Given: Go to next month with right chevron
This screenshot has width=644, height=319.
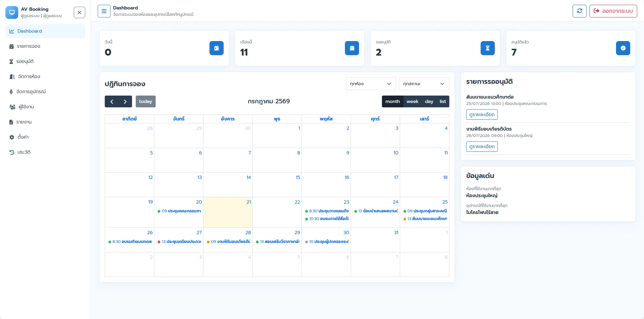Looking at the screenshot, I should [x=125, y=102].
